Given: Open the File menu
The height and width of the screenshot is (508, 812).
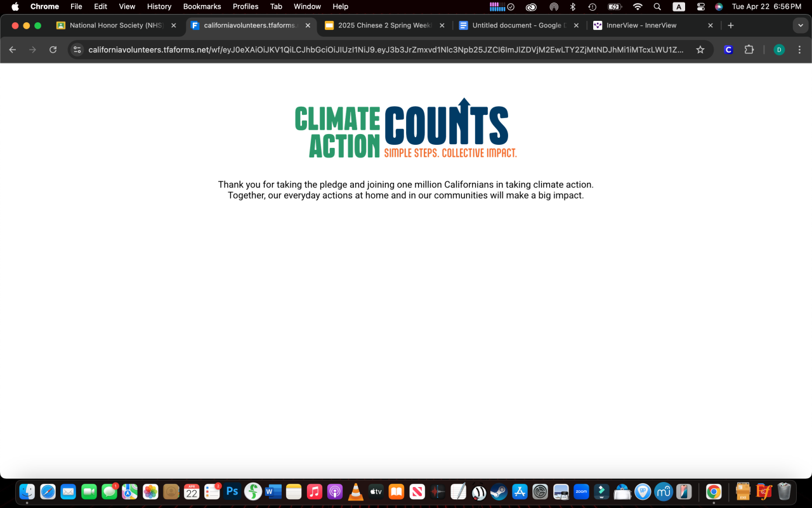Looking at the screenshot, I should coord(76,6).
